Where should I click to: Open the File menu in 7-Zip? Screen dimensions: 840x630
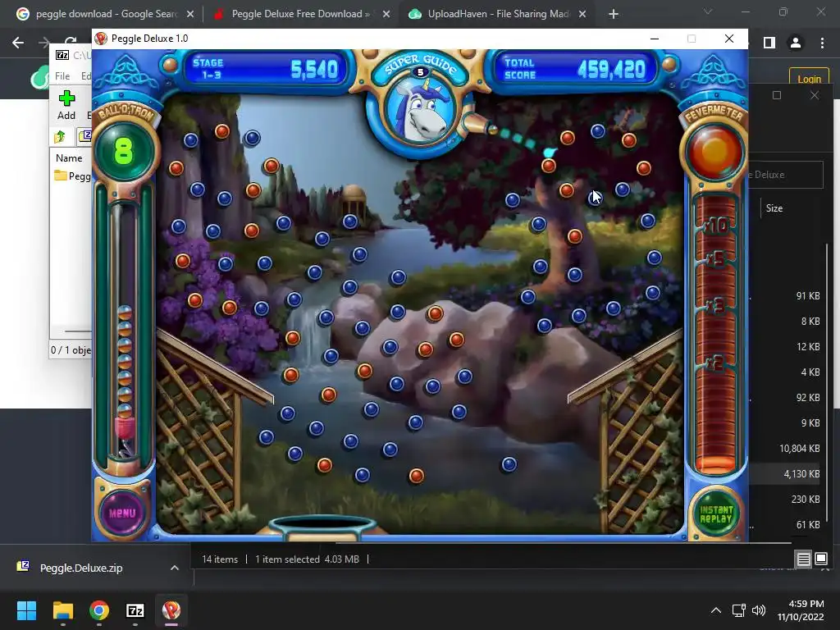point(62,76)
